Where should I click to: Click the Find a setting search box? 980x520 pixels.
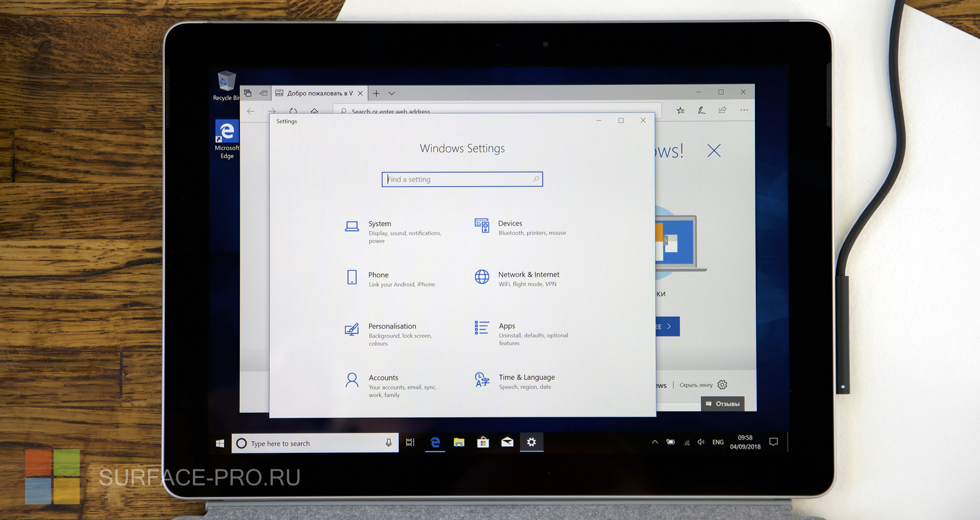(462, 179)
